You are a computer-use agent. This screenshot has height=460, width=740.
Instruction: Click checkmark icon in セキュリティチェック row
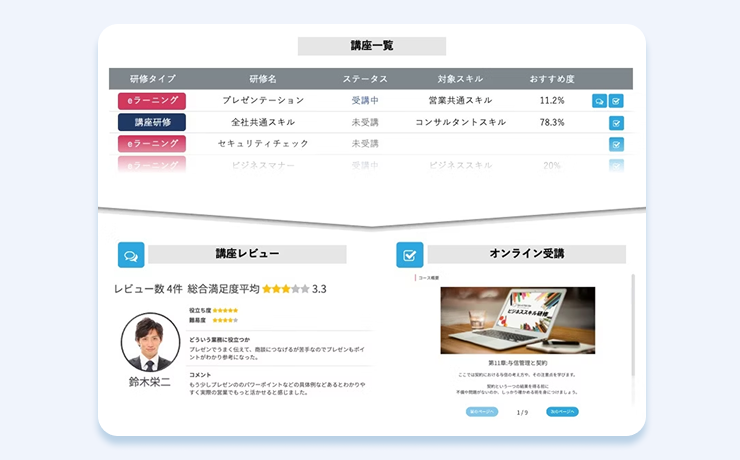616,144
